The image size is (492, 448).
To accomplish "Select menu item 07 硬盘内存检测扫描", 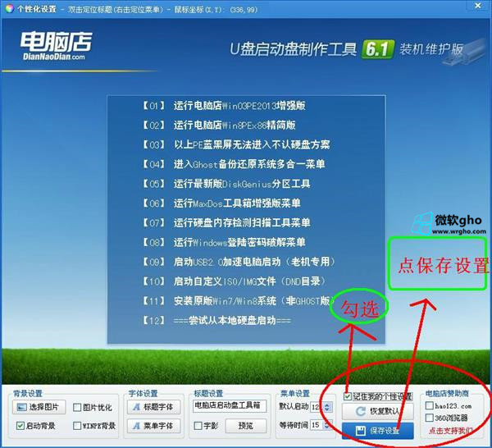I will (226, 222).
